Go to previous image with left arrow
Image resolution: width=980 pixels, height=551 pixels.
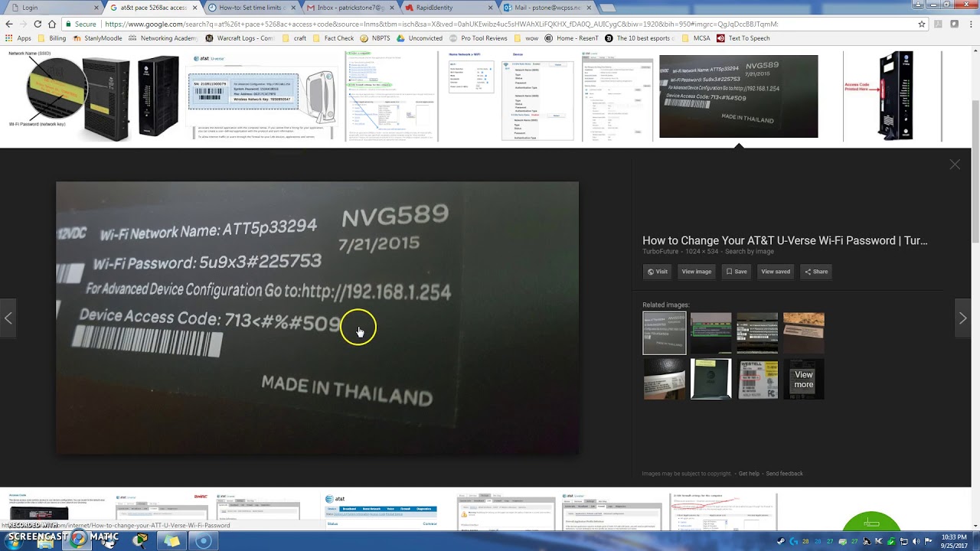(x=8, y=318)
